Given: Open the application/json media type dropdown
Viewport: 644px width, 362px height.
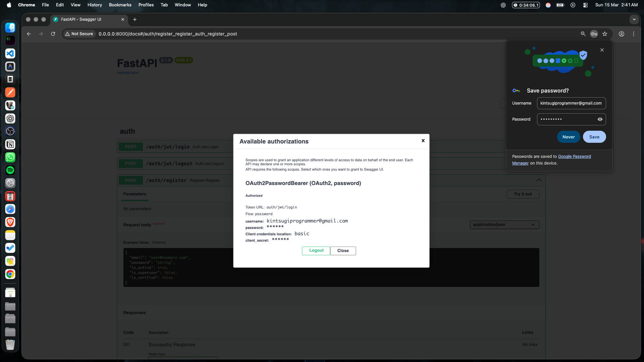Looking at the screenshot, I should [x=504, y=225].
